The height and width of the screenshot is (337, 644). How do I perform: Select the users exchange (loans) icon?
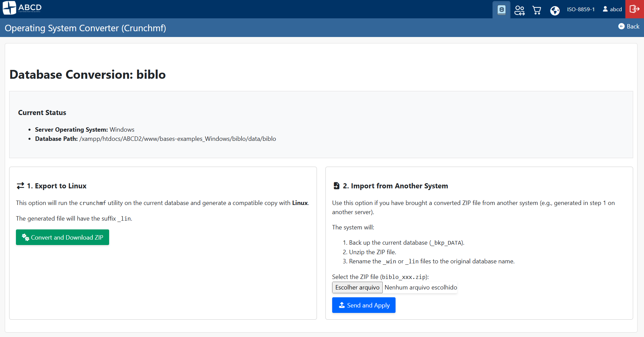(519, 10)
